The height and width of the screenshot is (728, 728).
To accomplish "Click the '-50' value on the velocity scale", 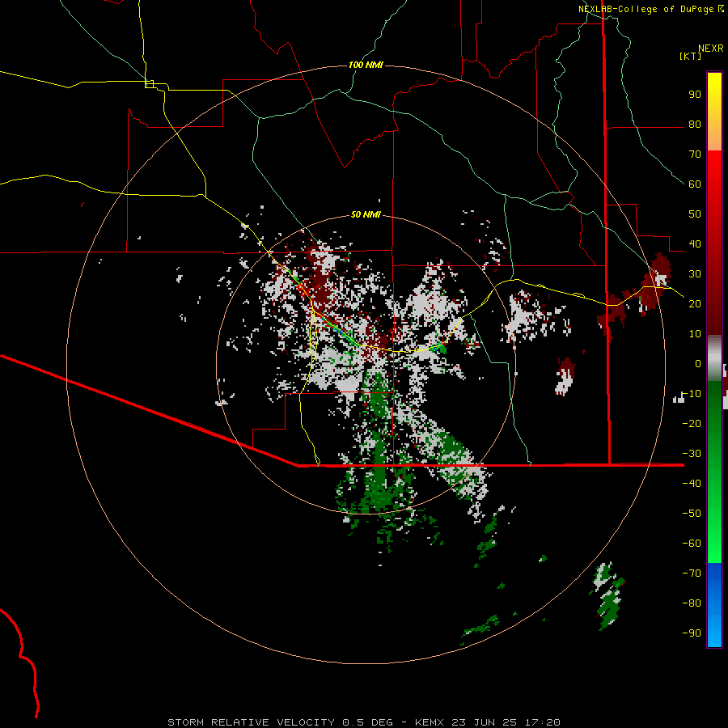I will point(692,513).
